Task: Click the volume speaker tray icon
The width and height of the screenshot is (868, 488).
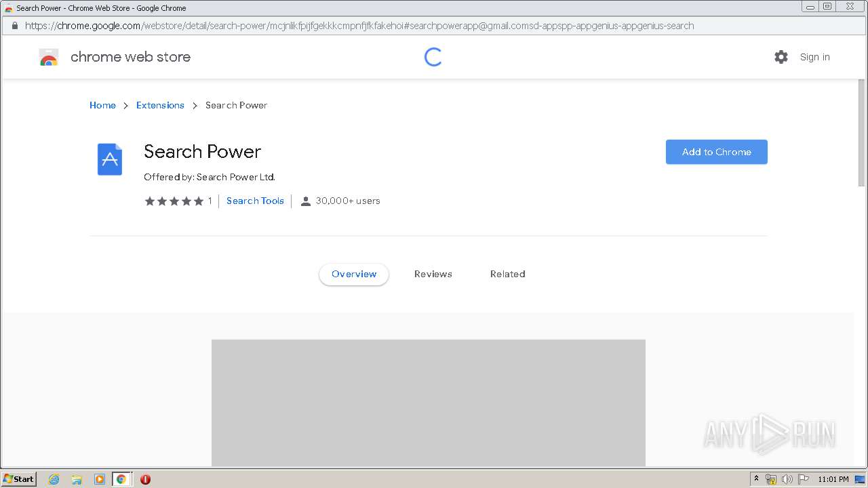Action: (x=787, y=479)
